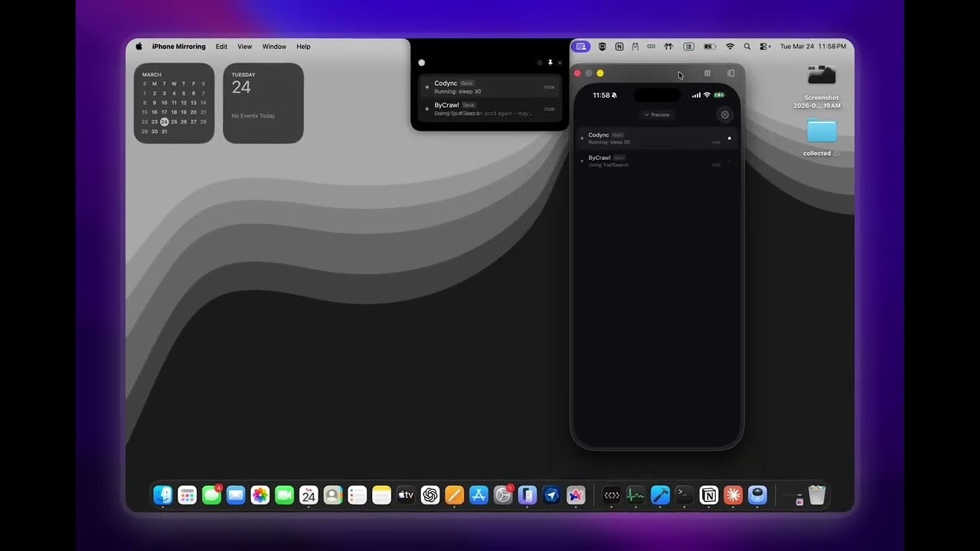Screen dimensions: 980x551
Task: Open ByCrawl row on iPhone screen
Action: (x=656, y=161)
